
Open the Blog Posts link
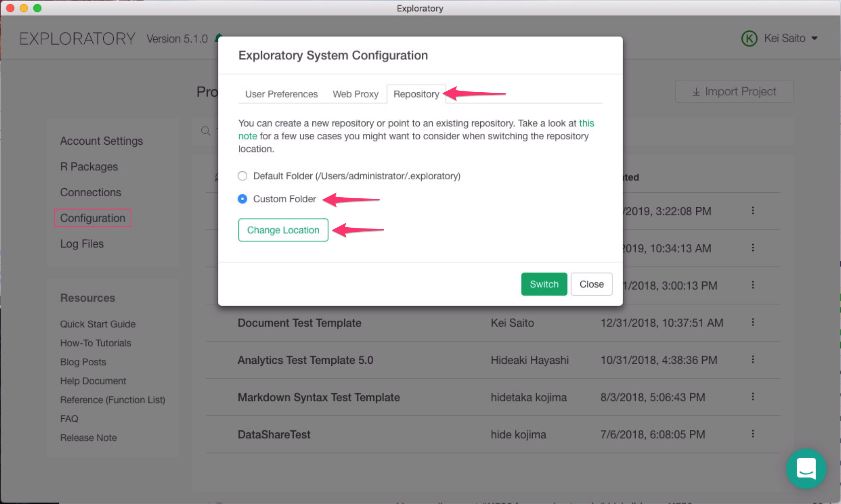pos(83,362)
